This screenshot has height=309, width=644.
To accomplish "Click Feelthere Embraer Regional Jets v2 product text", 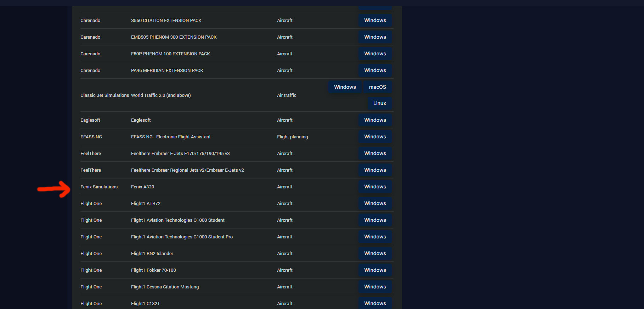I will [187, 170].
